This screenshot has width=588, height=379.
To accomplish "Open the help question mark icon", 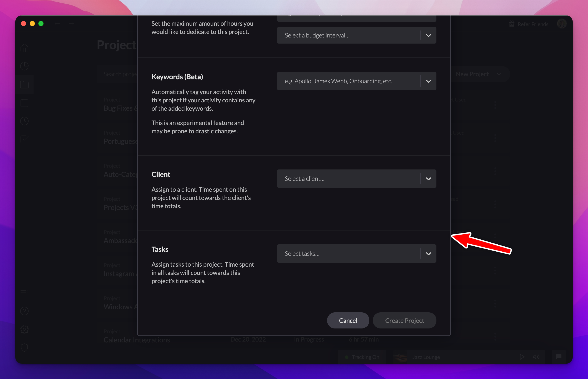I will 24,311.
